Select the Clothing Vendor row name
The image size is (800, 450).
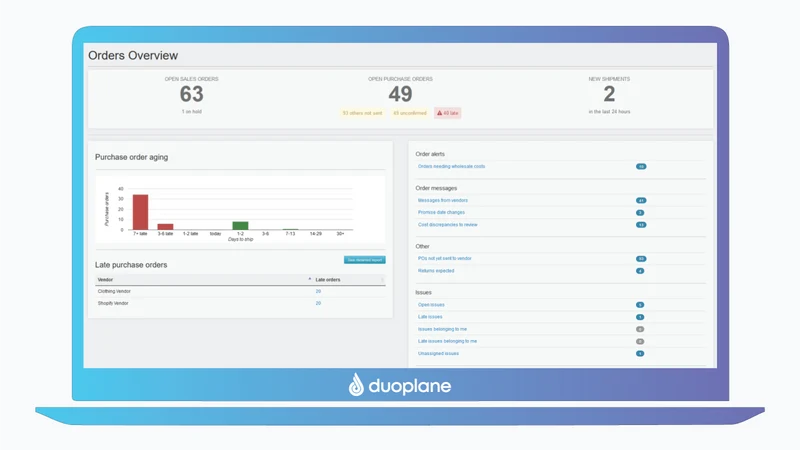(x=114, y=291)
